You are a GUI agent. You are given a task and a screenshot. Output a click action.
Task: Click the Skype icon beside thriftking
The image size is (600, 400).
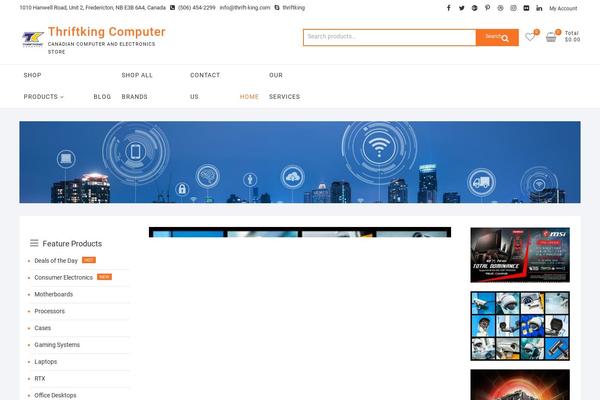(x=277, y=8)
